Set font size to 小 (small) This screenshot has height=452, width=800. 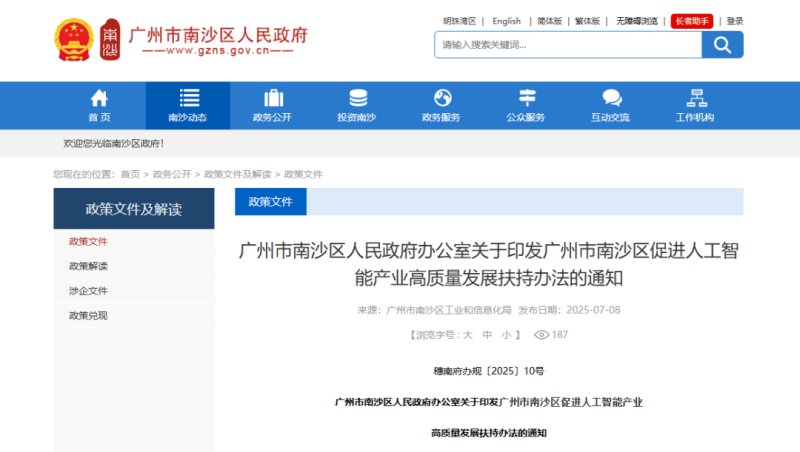click(506, 335)
